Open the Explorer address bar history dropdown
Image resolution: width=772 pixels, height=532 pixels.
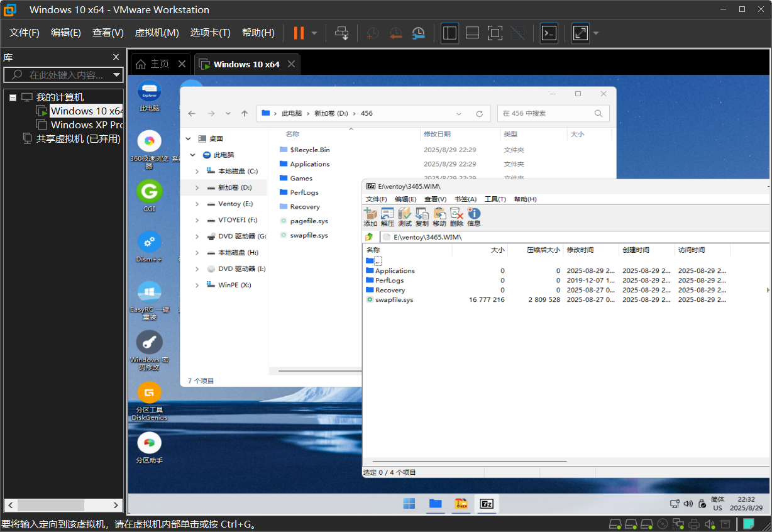tap(459, 114)
